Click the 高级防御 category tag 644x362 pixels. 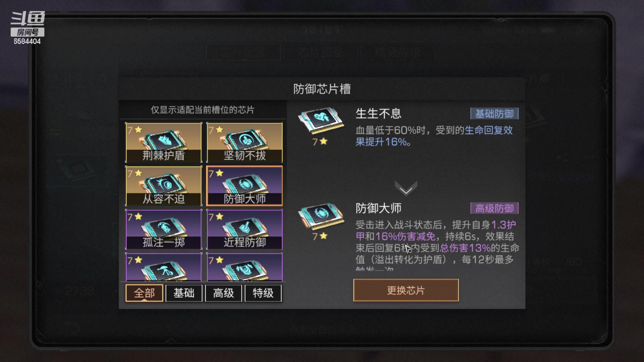pos(494,208)
